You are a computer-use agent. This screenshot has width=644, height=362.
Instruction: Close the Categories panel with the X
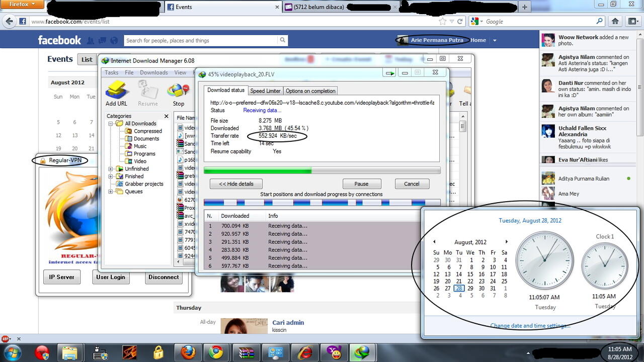167,116
